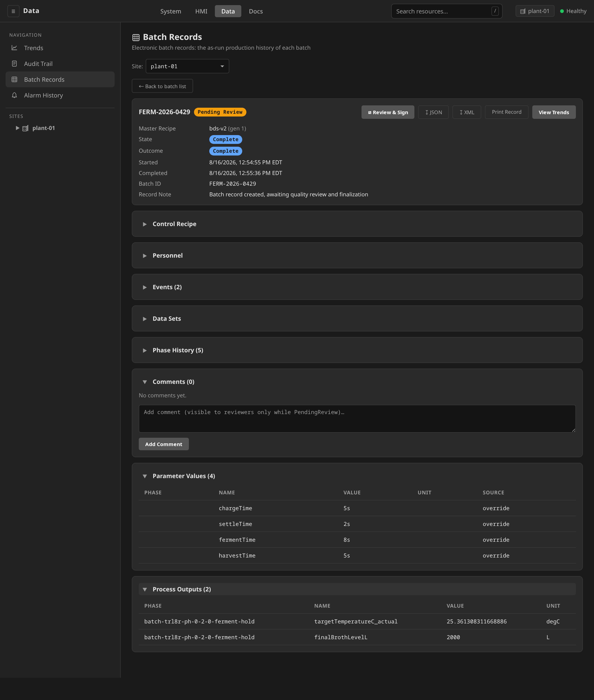The image size is (594, 700).
Task: Open the Site dropdown showing plant-01
Action: click(x=187, y=66)
